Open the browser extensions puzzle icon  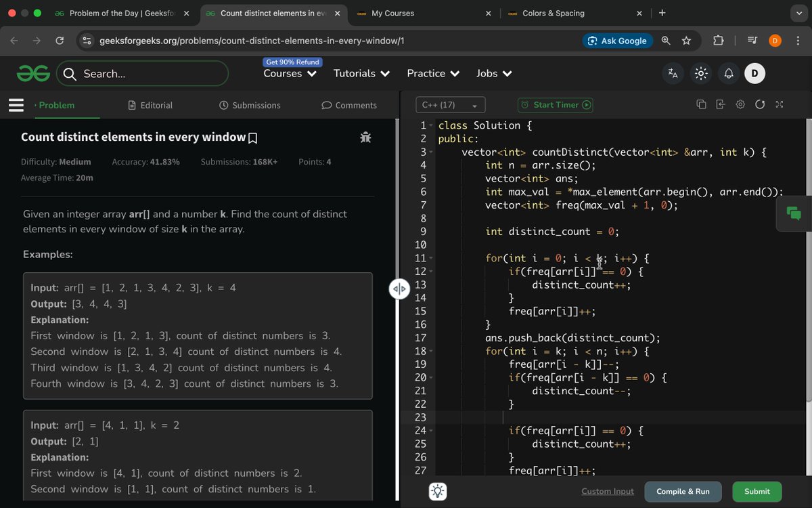tap(719, 41)
